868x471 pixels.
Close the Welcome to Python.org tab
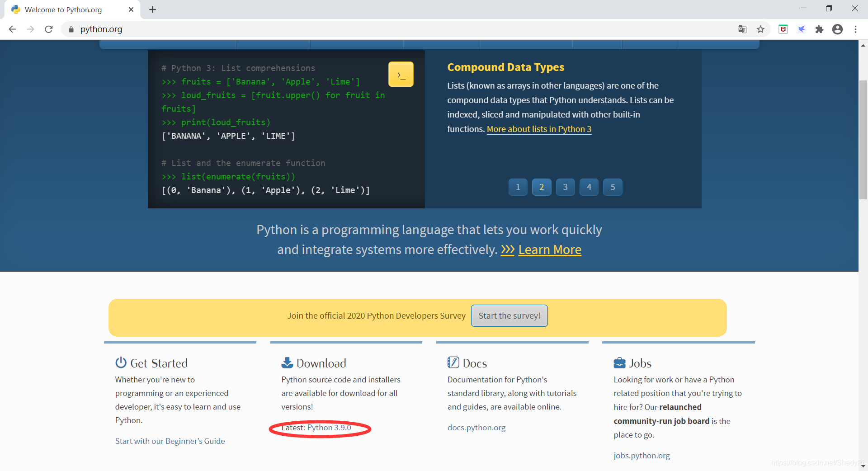[131, 9]
